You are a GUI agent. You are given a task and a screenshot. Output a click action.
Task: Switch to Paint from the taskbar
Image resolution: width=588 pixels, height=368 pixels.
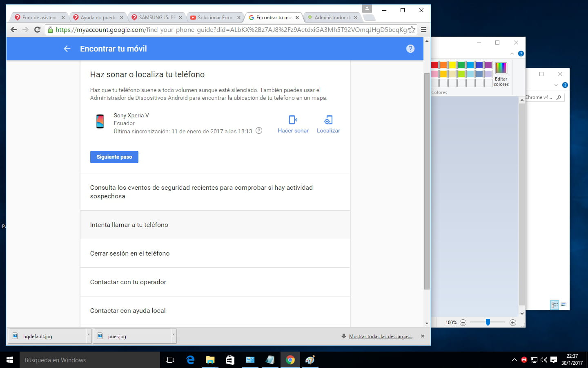click(310, 360)
